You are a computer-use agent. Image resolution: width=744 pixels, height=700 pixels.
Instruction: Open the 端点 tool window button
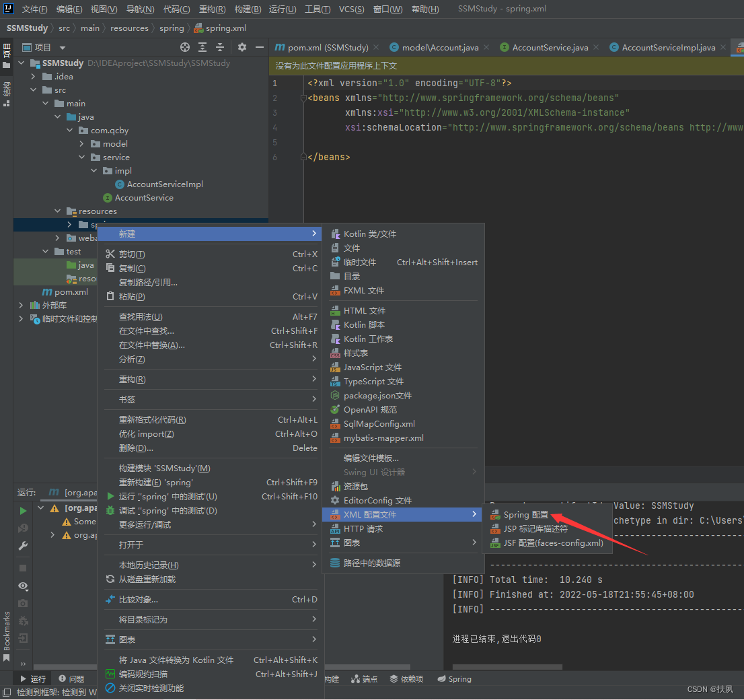[x=365, y=679]
